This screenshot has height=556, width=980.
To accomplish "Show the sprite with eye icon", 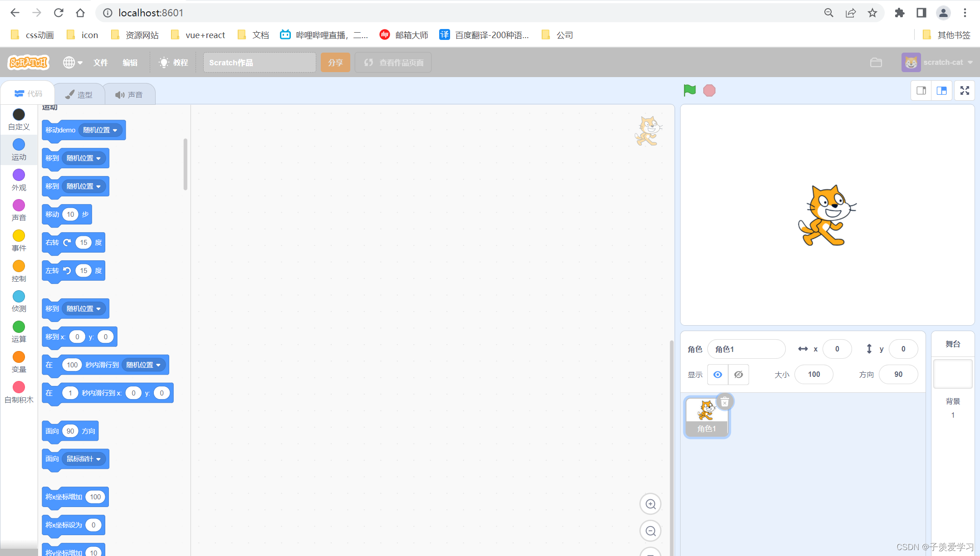I will 717,375.
